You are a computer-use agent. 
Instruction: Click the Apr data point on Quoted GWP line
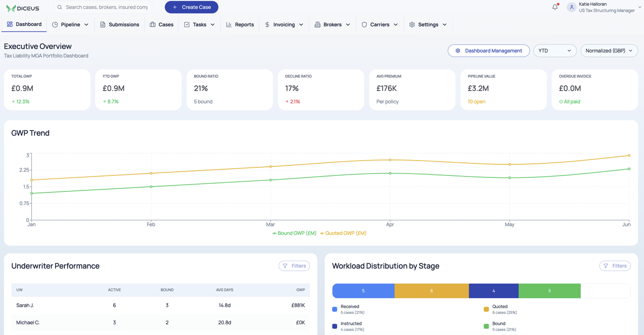pyautogui.click(x=390, y=160)
